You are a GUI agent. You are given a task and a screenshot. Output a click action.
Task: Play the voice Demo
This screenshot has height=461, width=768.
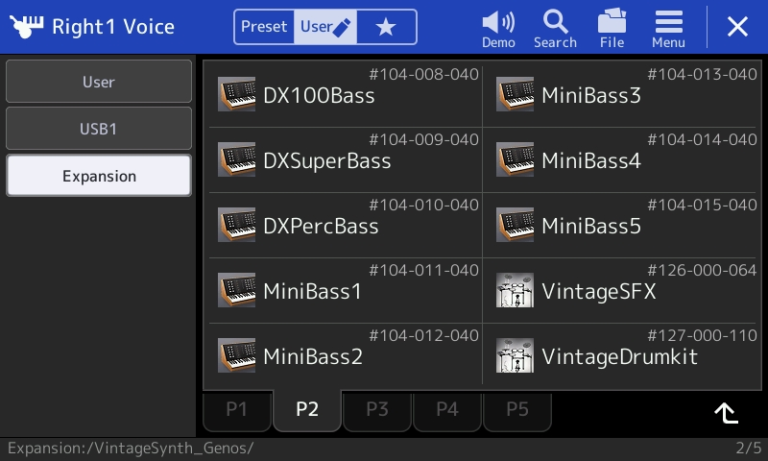coord(498,29)
